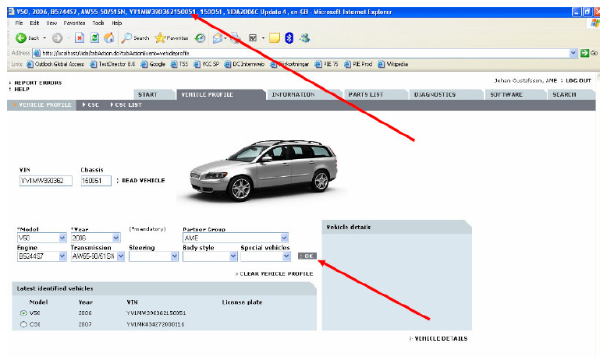Open the Favorites star button
Image resolution: width=607 pixels, height=364 pixels.
pos(171,37)
